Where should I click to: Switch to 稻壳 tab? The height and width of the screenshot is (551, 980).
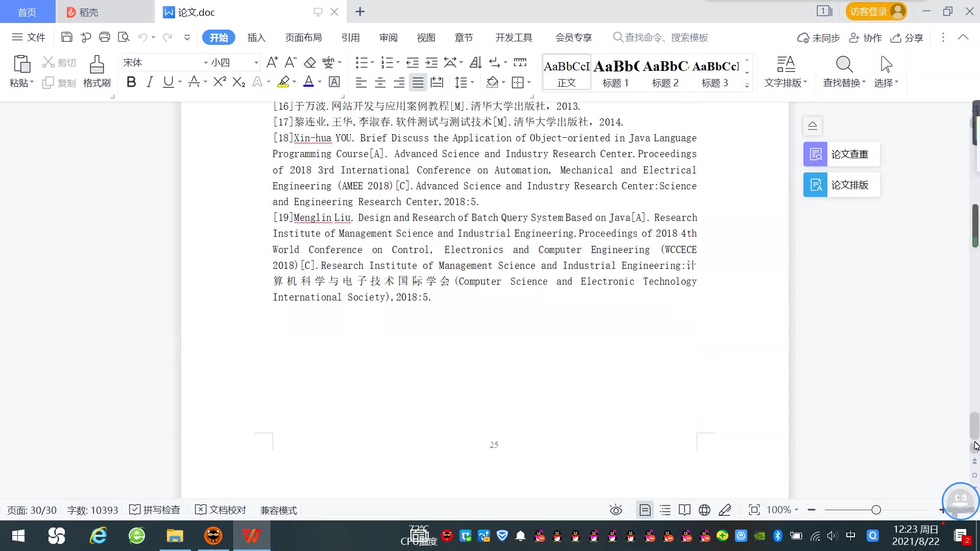[x=105, y=12]
